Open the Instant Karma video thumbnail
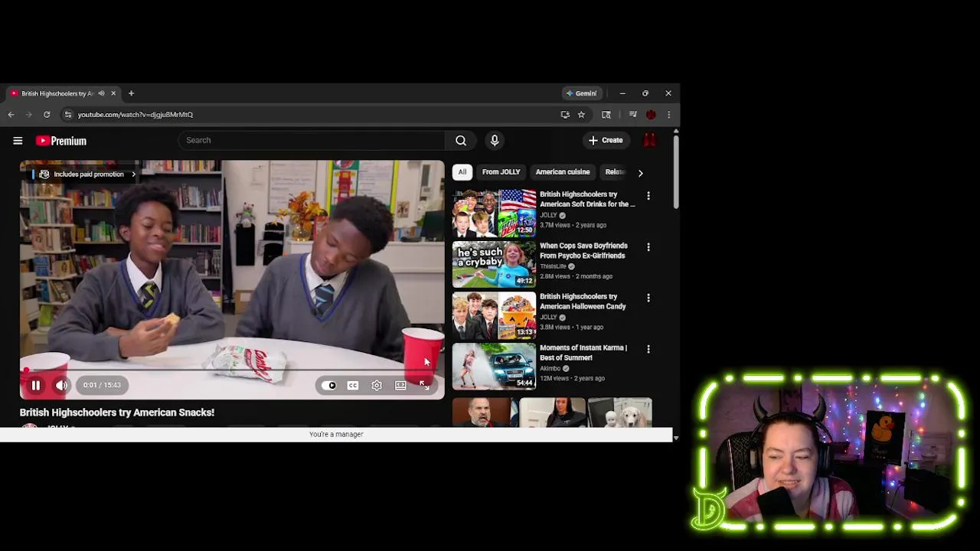The height and width of the screenshot is (551, 980). point(494,366)
